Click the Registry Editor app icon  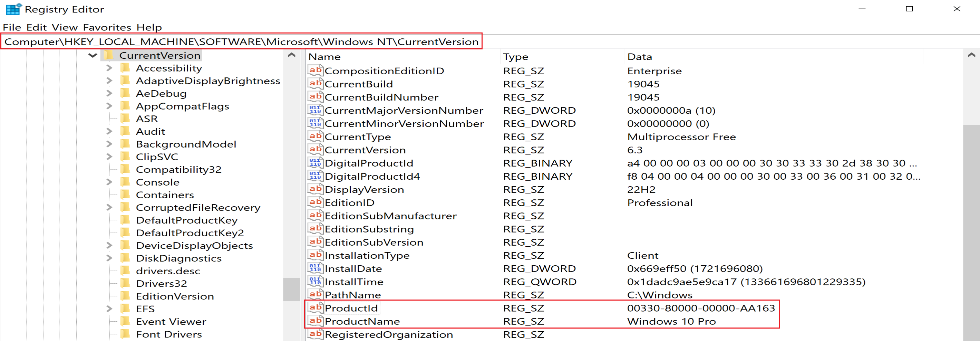coord(13,9)
